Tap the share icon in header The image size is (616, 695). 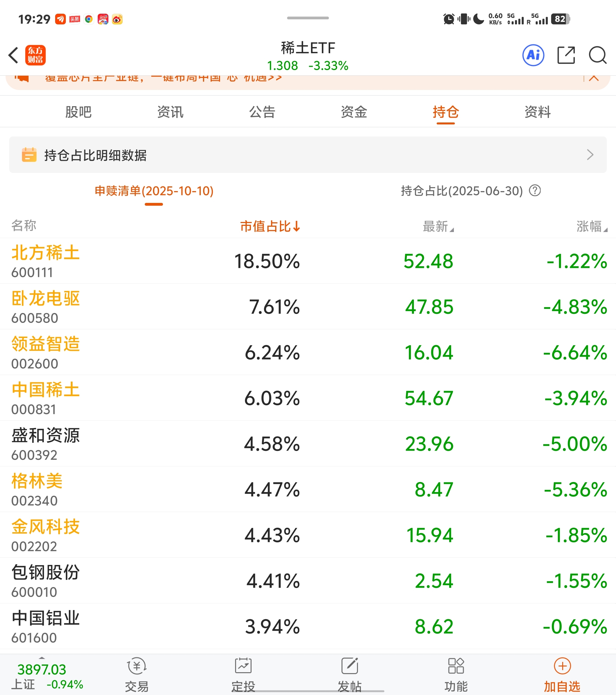tap(566, 55)
